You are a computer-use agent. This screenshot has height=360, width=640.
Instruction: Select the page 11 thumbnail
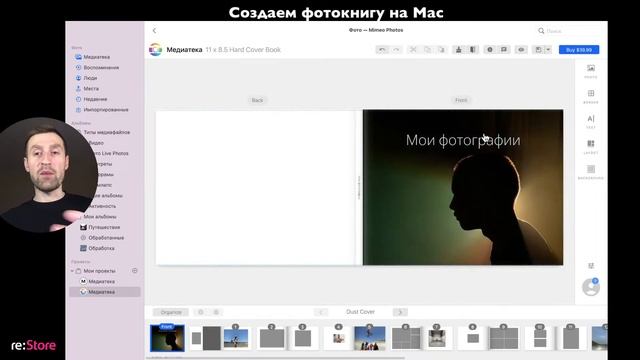tap(571, 338)
